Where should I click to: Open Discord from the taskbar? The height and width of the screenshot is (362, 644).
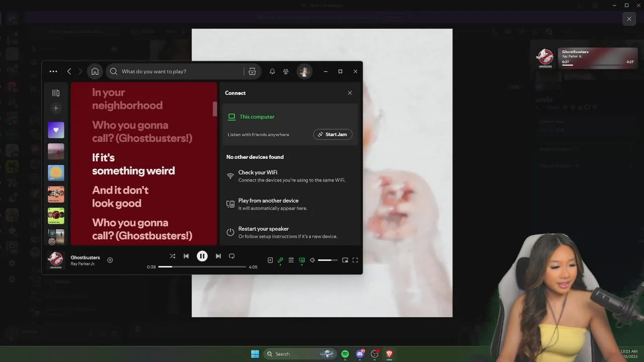[360, 354]
